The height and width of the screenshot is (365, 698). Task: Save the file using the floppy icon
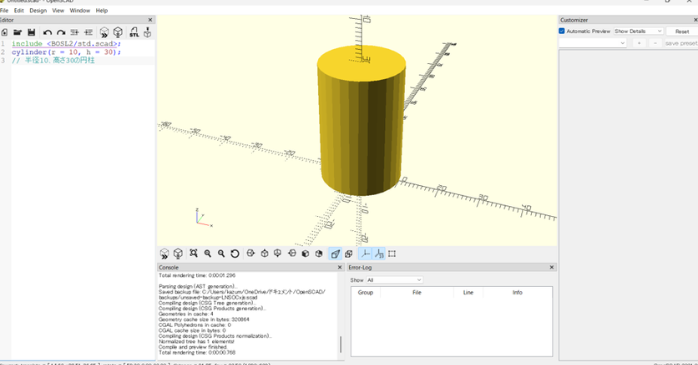(31, 32)
